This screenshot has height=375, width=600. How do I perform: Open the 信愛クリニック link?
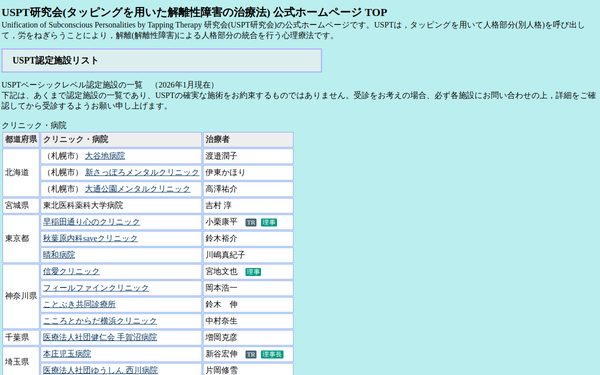point(71,271)
